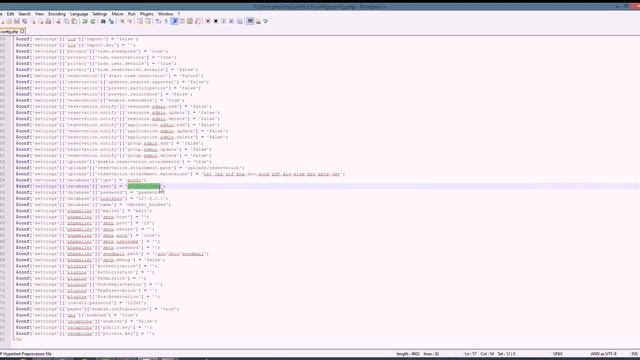Click the hostspec line with '127.0.0.1'
This screenshot has height=360, width=640.
tap(92, 198)
